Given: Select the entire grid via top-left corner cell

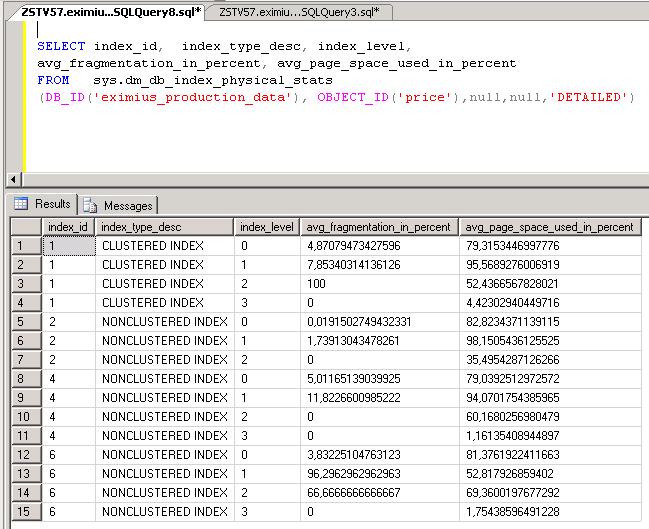Looking at the screenshot, I should click(22, 227).
